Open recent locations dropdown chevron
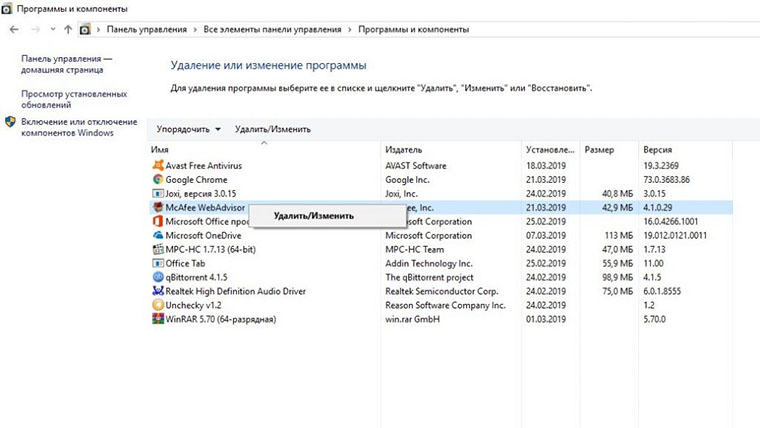 pyautogui.click(x=52, y=30)
